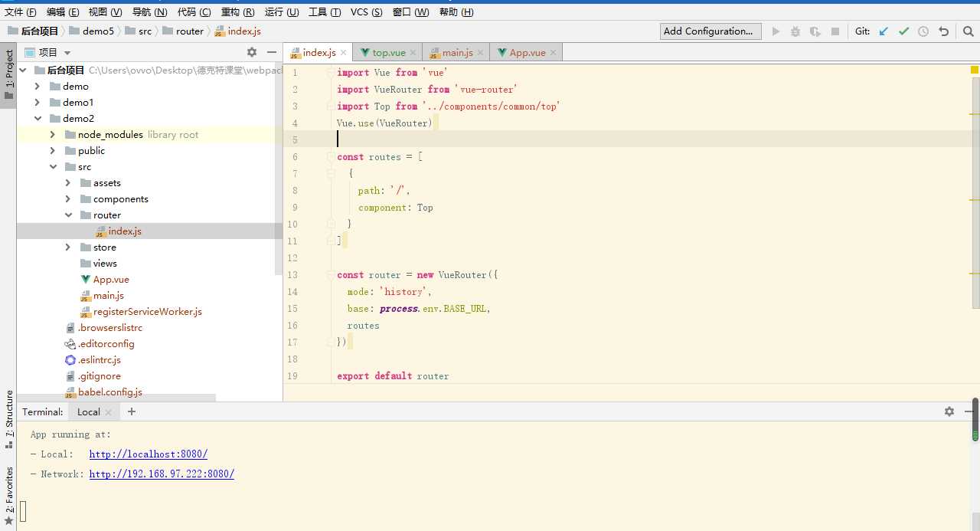This screenshot has height=531, width=980.
Task: Click the .eslintrc.js file icon
Action: 70,360
